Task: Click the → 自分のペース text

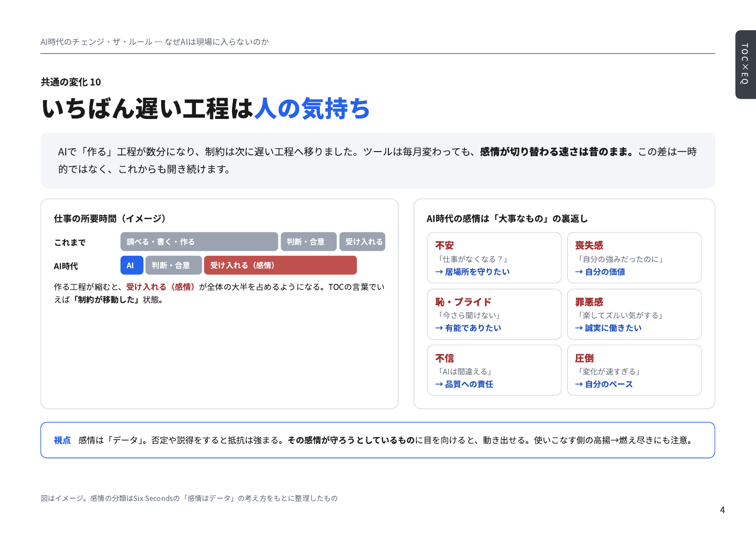Action: pos(604,384)
